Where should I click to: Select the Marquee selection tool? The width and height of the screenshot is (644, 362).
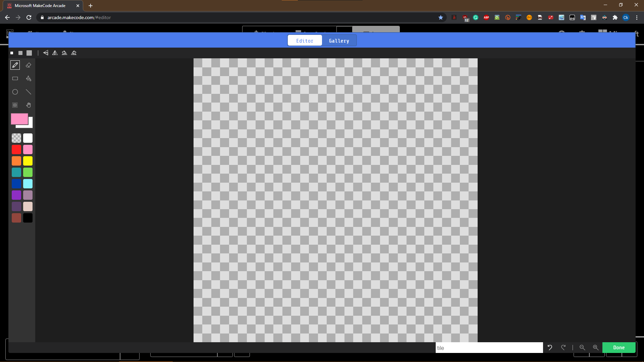click(x=15, y=105)
